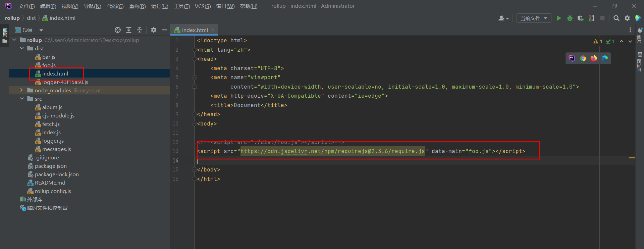Go to previous highlighted error arrow

(x=622, y=41)
